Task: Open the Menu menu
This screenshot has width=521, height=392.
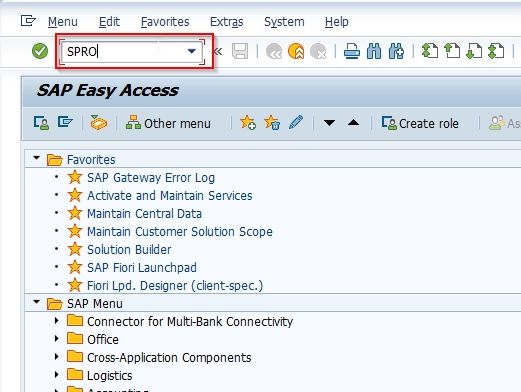Action: 63,22
